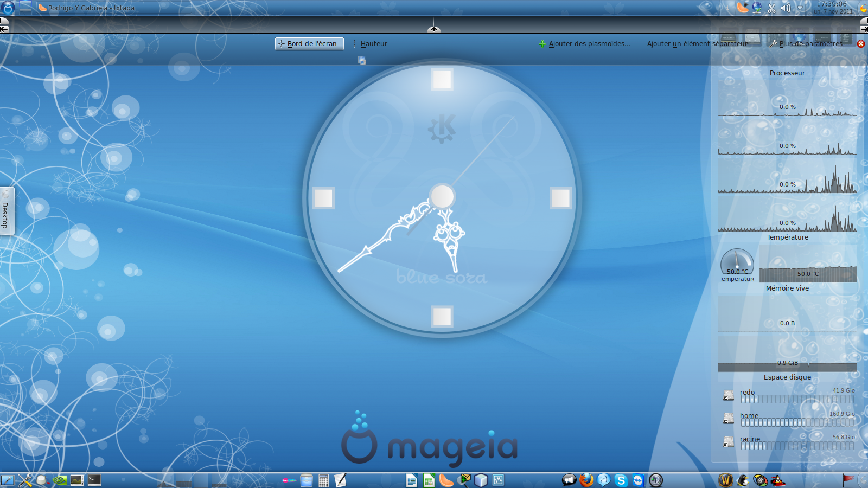Open the waveform monitor icon on taskbar
The height and width of the screenshot is (488, 868).
(x=498, y=480)
